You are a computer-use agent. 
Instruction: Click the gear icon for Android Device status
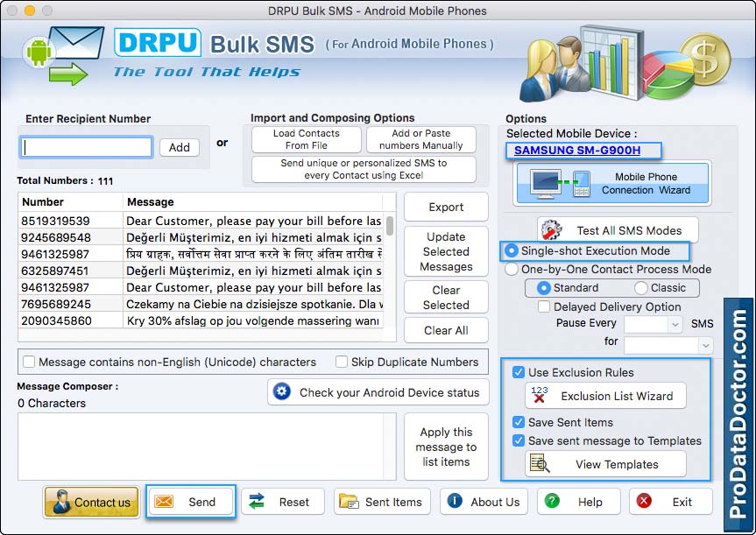click(x=281, y=391)
